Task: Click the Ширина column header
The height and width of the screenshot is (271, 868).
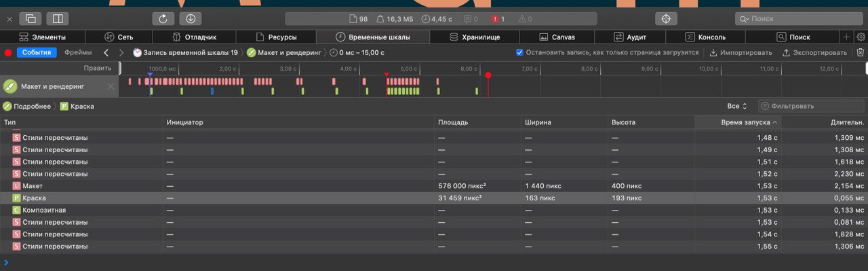Action: coord(565,122)
